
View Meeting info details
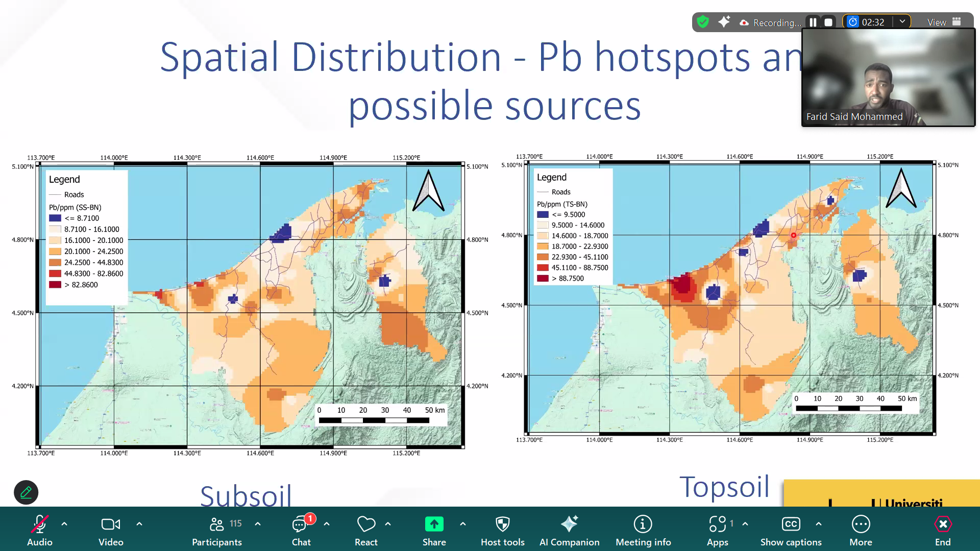643,529
